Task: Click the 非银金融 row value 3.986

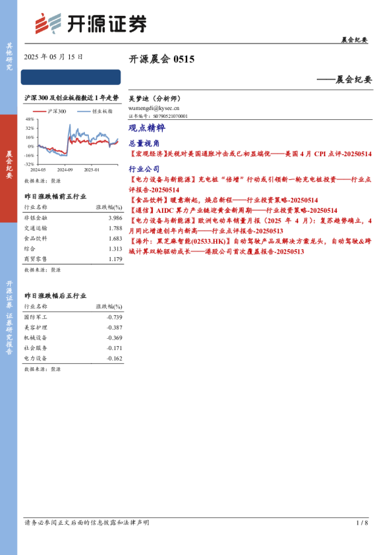Action: tap(115, 218)
